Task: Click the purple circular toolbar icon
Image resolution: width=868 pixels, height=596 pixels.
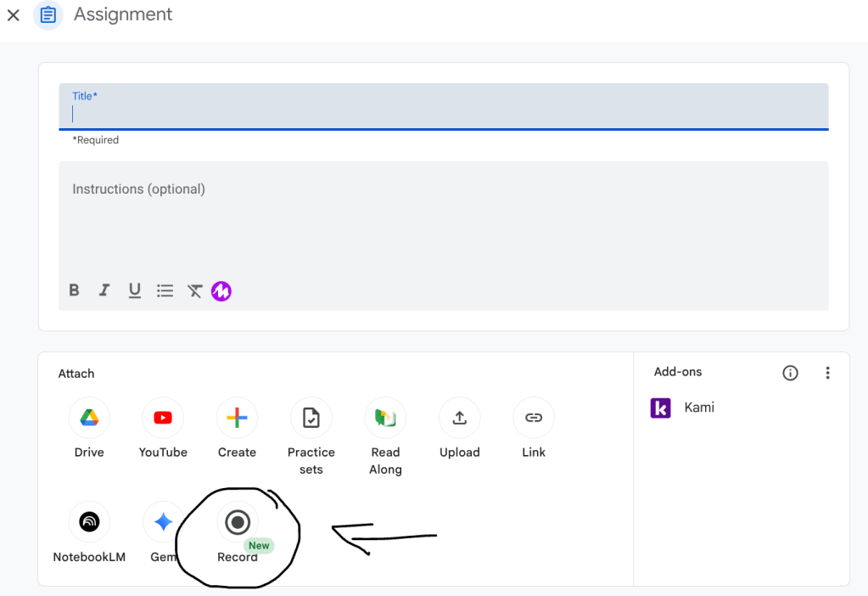Action: (x=221, y=291)
